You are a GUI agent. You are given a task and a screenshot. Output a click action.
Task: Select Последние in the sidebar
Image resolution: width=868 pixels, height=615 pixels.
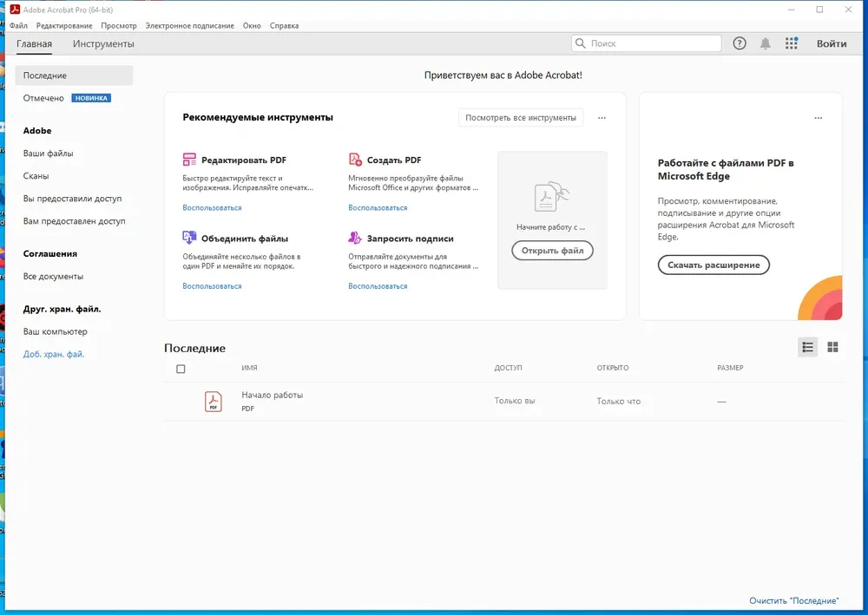point(74,75)
